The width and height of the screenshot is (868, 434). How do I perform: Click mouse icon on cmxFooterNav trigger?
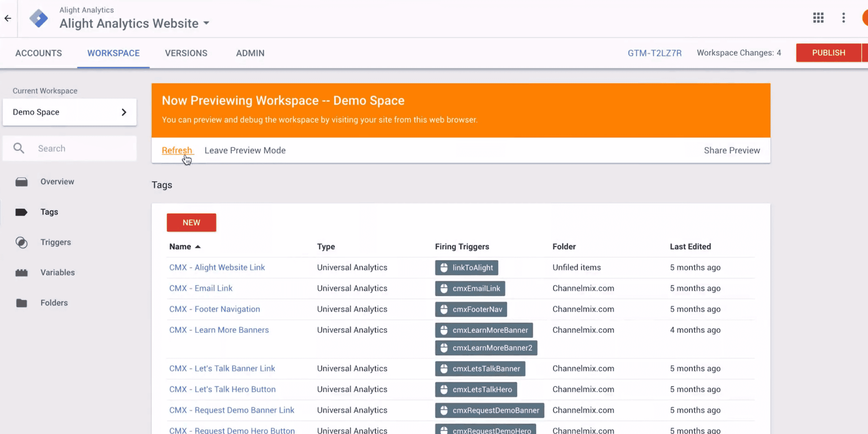pyautogui.click(x=444, y=309)
